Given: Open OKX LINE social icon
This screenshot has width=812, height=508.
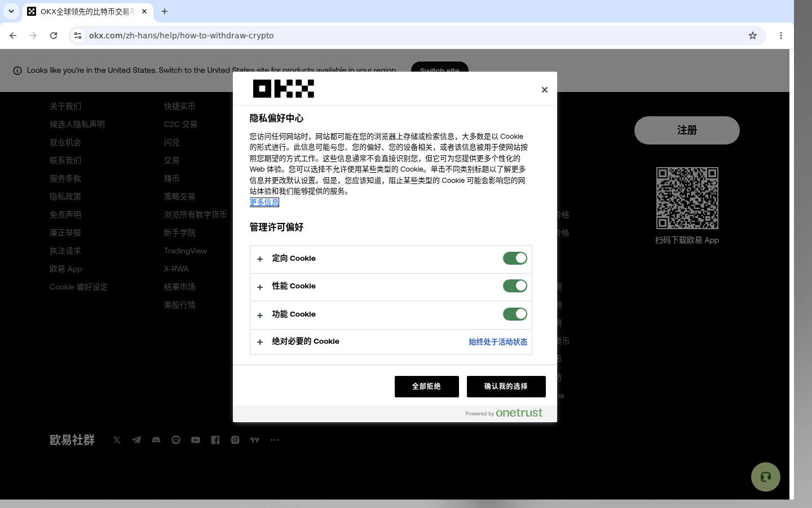Looking at the screenshot, I should 176,440.
